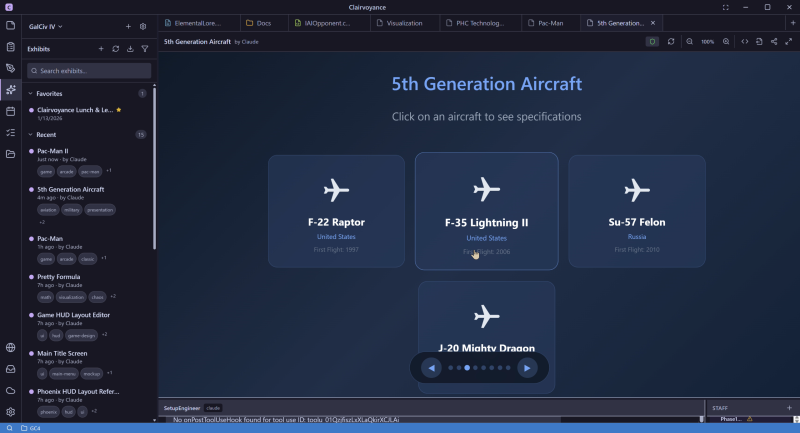
Task: Click the import exhibits download icon
Action: coord(130,48)
